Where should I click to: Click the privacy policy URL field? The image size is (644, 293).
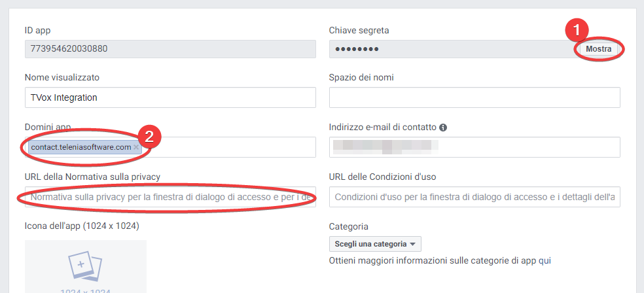click(170, 197)
